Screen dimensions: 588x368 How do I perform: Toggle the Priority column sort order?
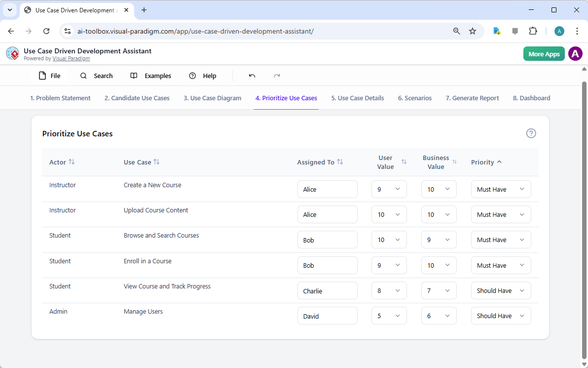pyautogui.click(x=499, y=162)
